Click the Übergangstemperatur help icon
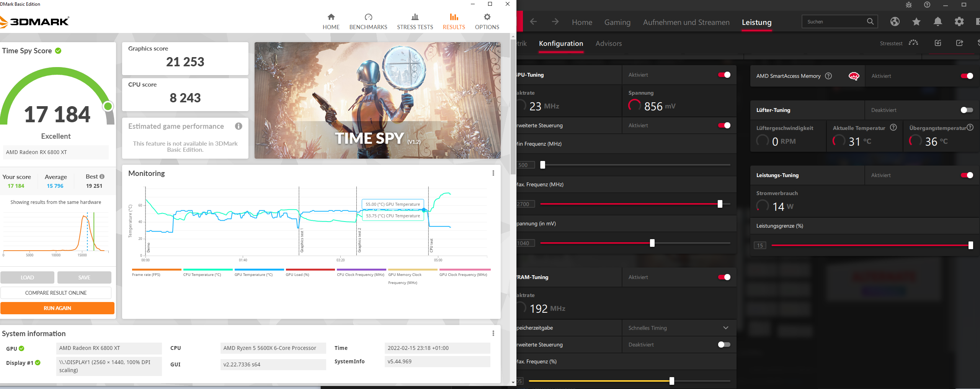Image resolution: width=980 pixels, height=389 pixels. [x=970, y=128]
